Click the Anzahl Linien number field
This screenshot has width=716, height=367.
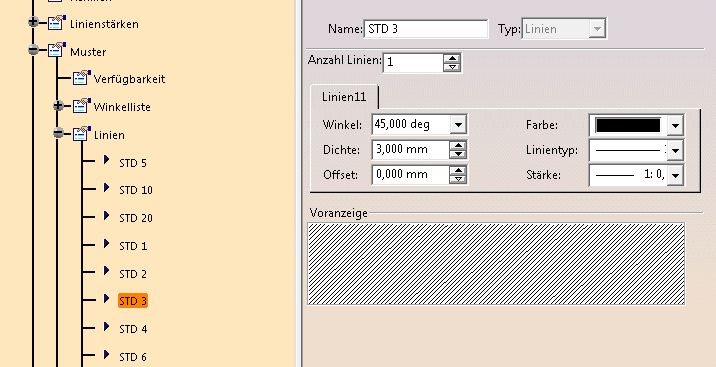click(x=413, y=63)
